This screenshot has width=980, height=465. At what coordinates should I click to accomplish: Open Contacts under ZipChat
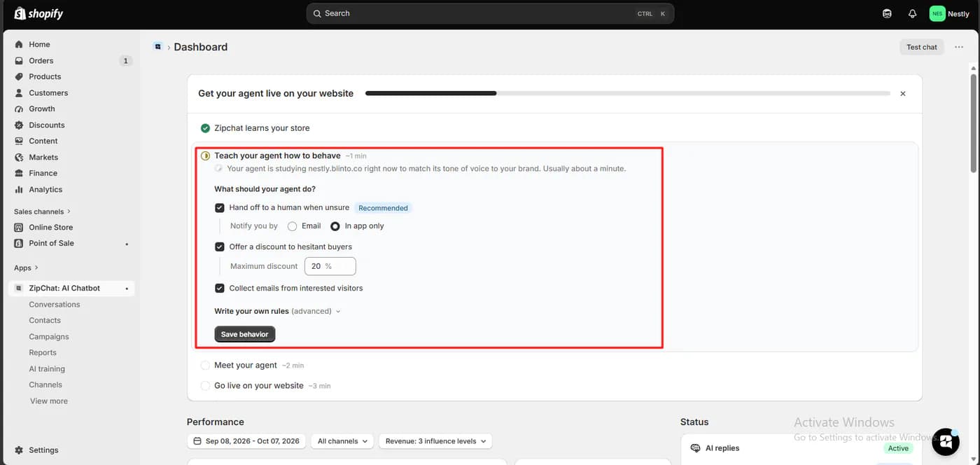coord(45,320)
